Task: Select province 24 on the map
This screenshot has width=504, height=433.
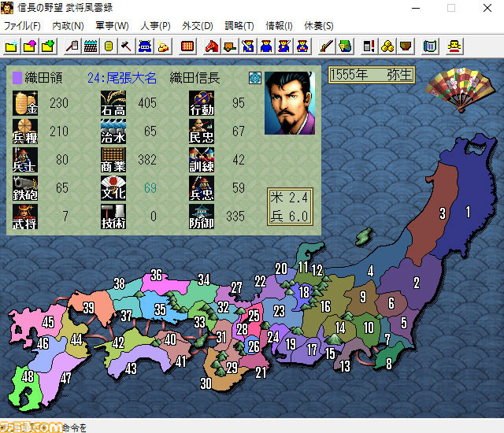Action: [x=273, y=337]
